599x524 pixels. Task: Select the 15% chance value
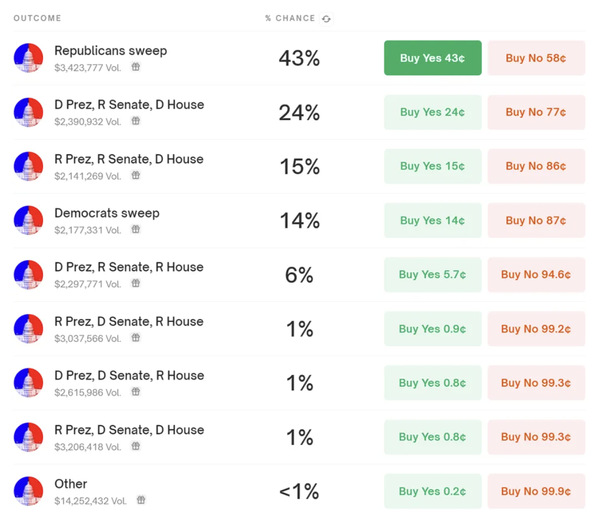click(x=300, y=167)
